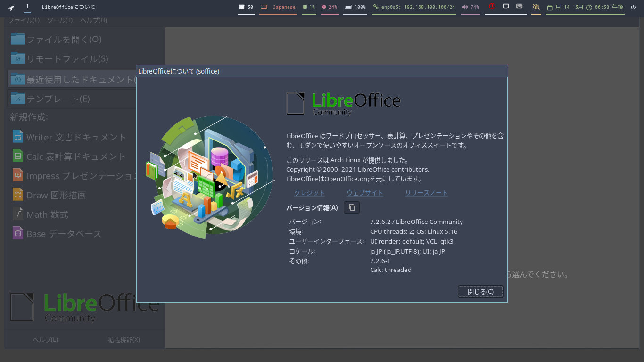Click the text Calc: threaded

[x=391, y=270]
